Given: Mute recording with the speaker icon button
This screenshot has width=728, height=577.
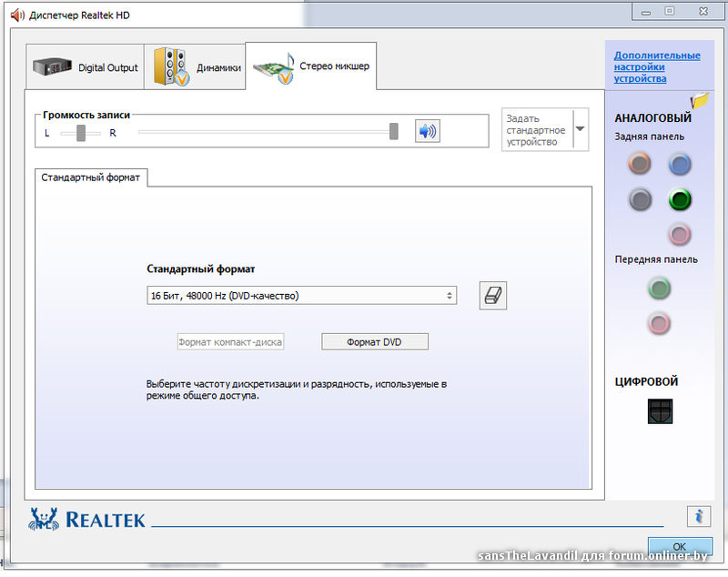Looking at the screenshot, I should pyautogui.click(x=427, y=131).
